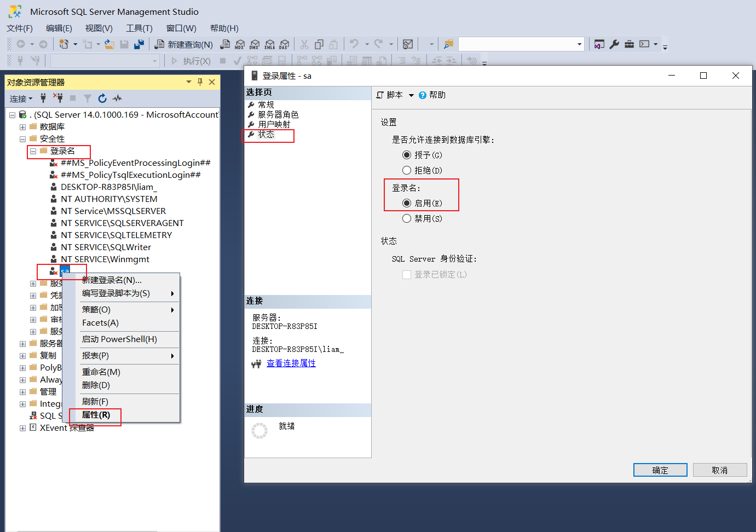
Task: Select the 常规 page in dialog
Action: [x=266, y=105]
